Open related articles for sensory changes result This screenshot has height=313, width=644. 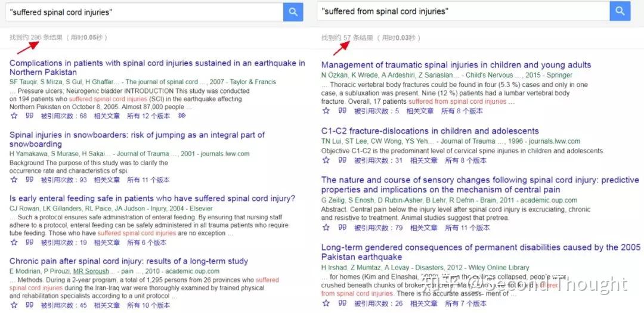click(424, 228)
